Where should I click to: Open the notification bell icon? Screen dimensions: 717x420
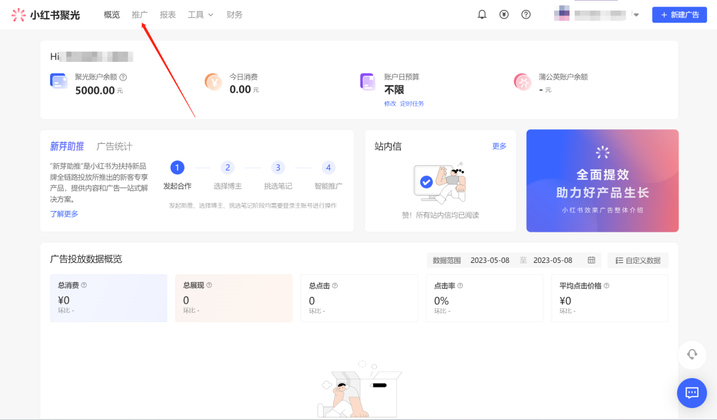coord(482,15)
